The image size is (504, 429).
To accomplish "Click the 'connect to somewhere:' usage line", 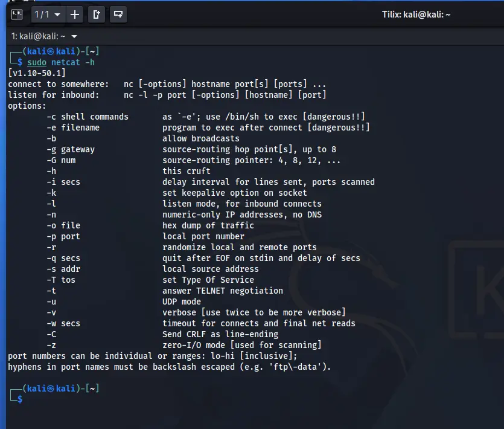I will tap(167, 84).
